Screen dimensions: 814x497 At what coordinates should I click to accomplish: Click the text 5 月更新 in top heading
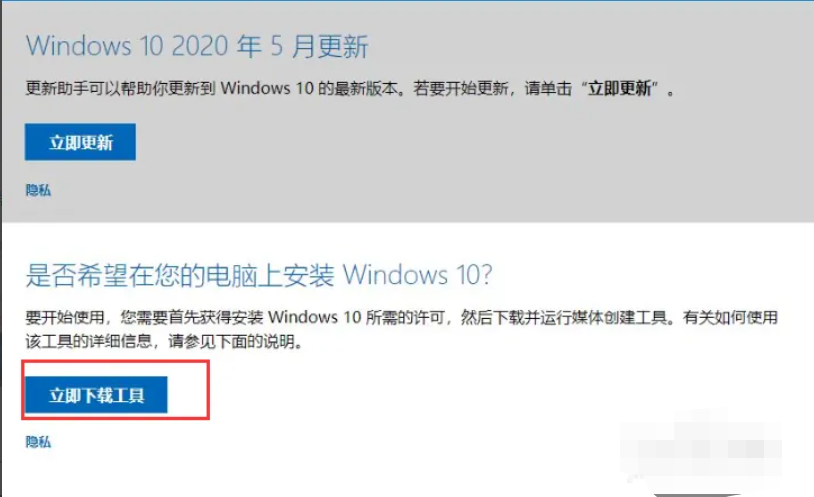(x=319, y=46)
